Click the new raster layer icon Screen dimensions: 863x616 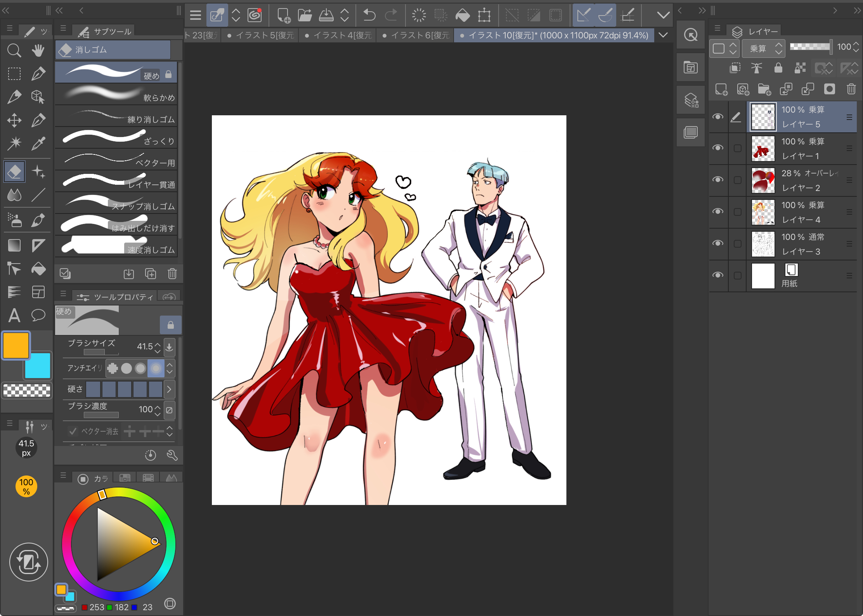721,89
